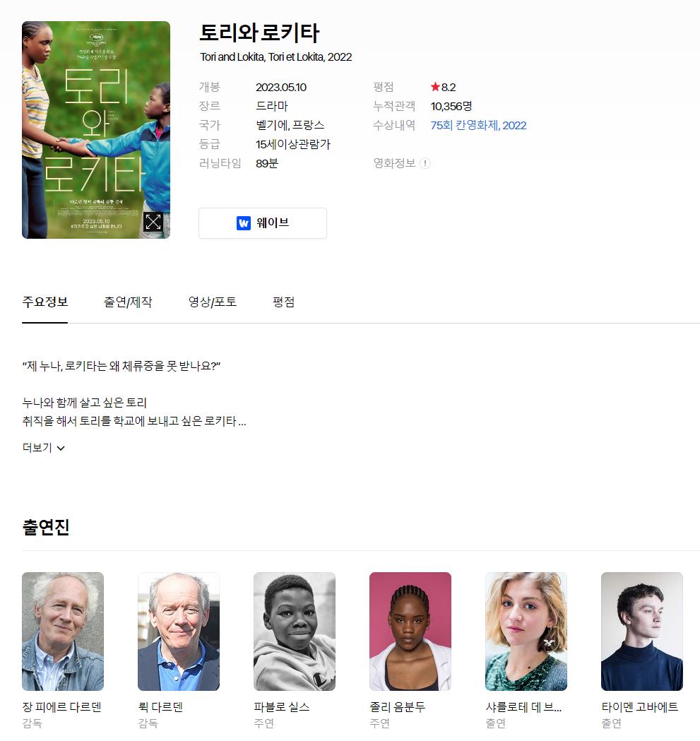Switch to the 출연/제작 tab

[128, 302]
